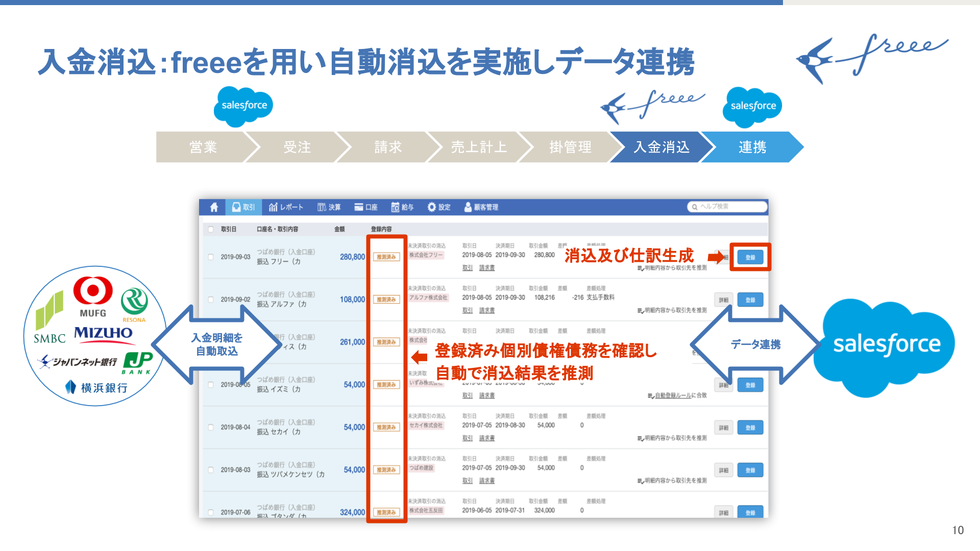Check the 2019-09-03 transaction row checkbox
980x551 pixels.
211,257
